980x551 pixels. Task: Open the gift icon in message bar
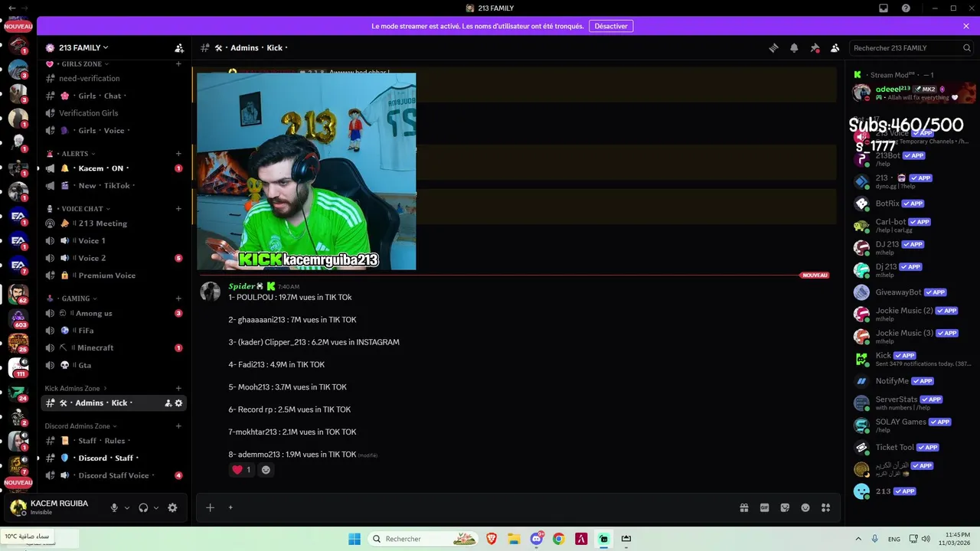[x=744, y=507]
